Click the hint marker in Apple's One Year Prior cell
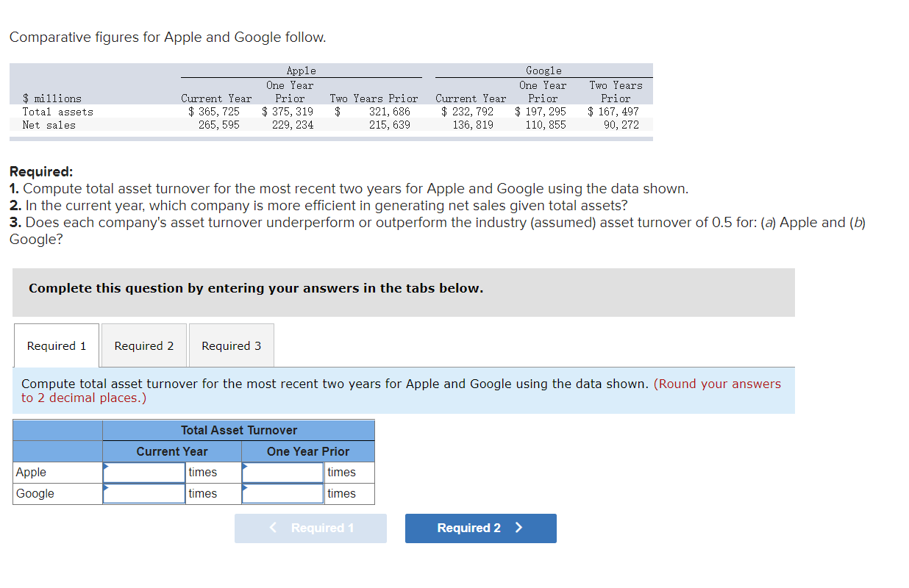The height and width of the screenshot is (588, 909). pos(246,467)
